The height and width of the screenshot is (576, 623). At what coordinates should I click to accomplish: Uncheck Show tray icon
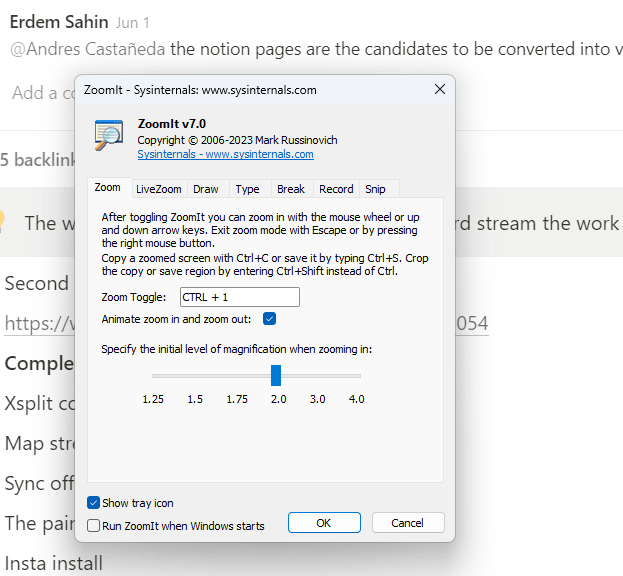[x=93, y=503]
